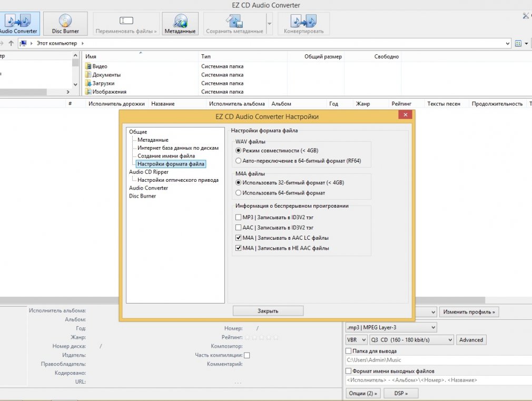Viewport: 532px width, 401px height.
Task: Click the folder tree scroll-up arrow
Action: (75, 55)
